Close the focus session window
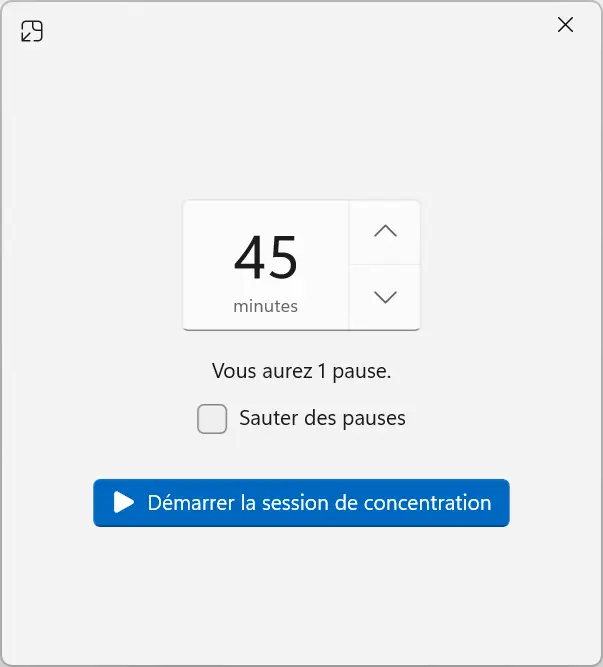The image size is (603, 667). tap(565, 25)
